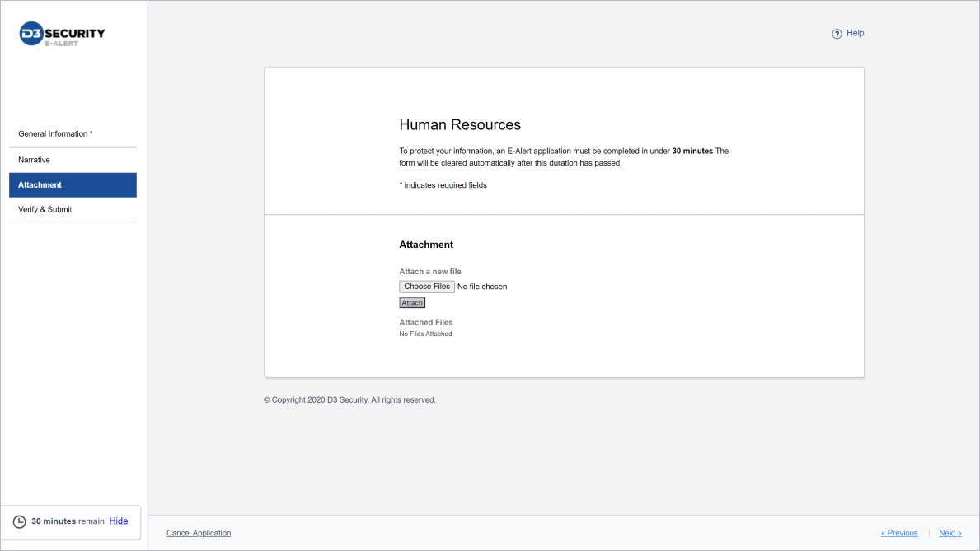Click the D3 Security E-Alert logo
The height and width of the screenshot is (551, 980).
(63, 35)
